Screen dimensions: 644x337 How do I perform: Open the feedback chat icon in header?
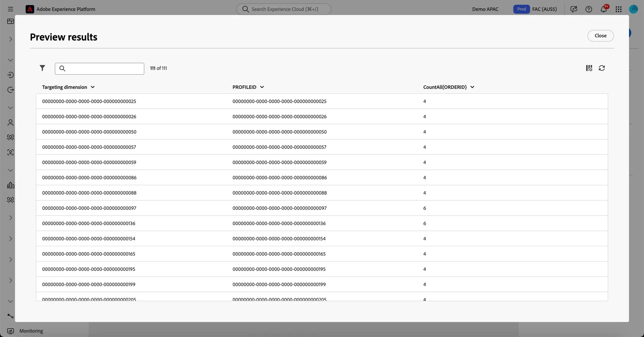coord(574,9)
